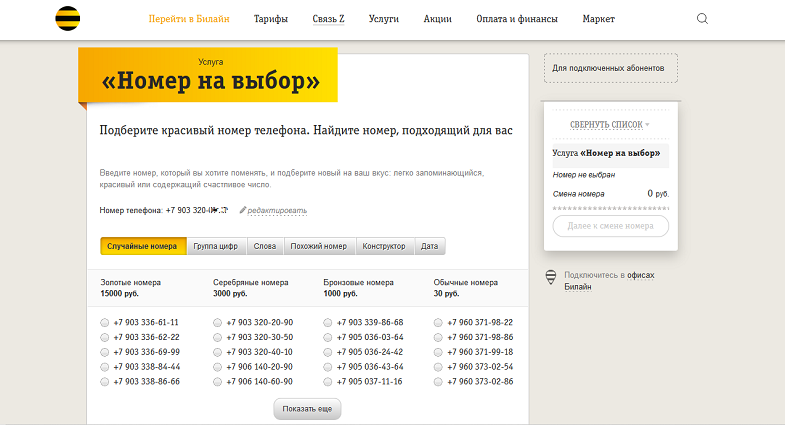Open Перейти в Билайн menu item
The image size is (785, 425).
[x=189, y=19]
